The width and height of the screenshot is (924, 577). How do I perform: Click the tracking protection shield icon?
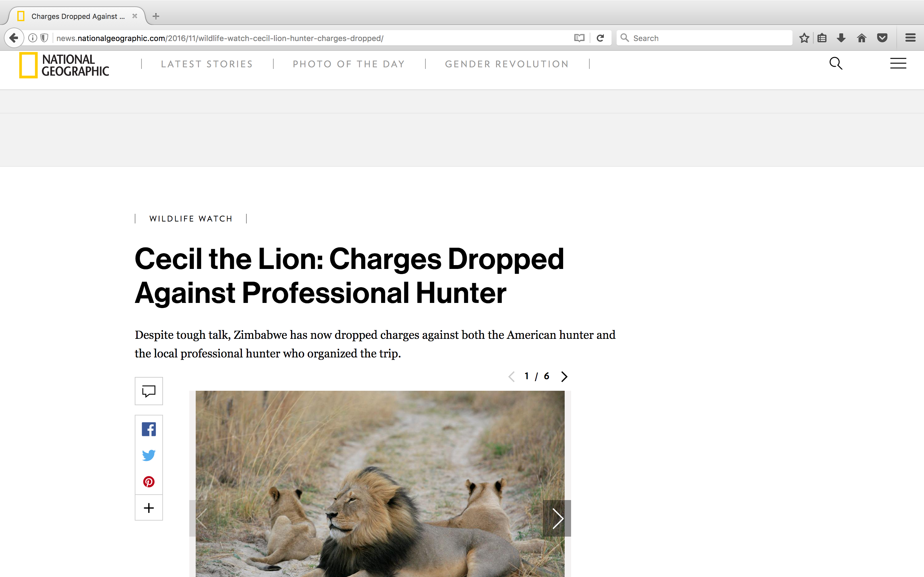coord(44,38)
